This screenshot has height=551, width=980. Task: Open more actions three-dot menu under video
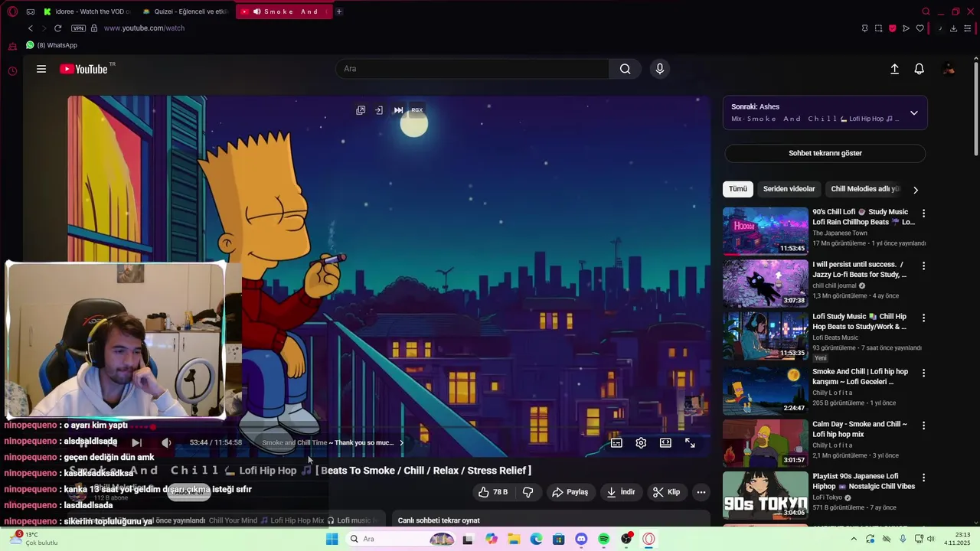tap(701, 492)
